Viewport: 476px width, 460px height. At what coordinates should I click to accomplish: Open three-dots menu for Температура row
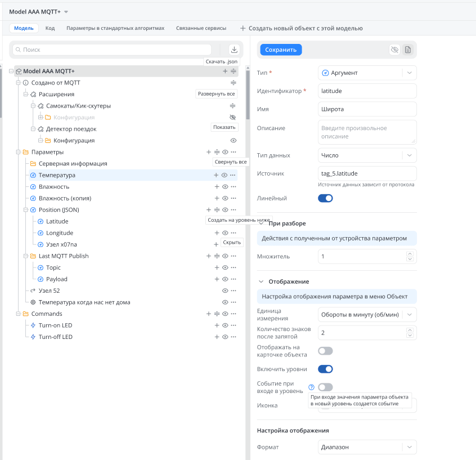point(233,175)
